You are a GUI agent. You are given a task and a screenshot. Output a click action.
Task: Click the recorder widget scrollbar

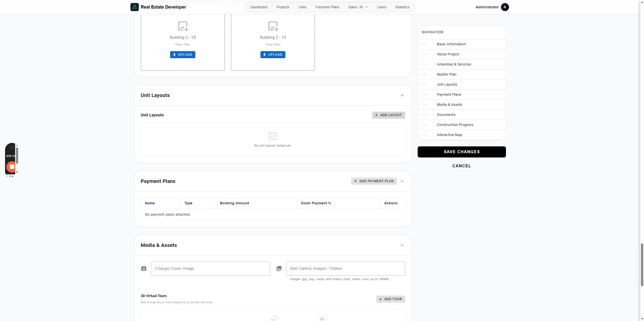pyautogui.click(x=17, y=155)
